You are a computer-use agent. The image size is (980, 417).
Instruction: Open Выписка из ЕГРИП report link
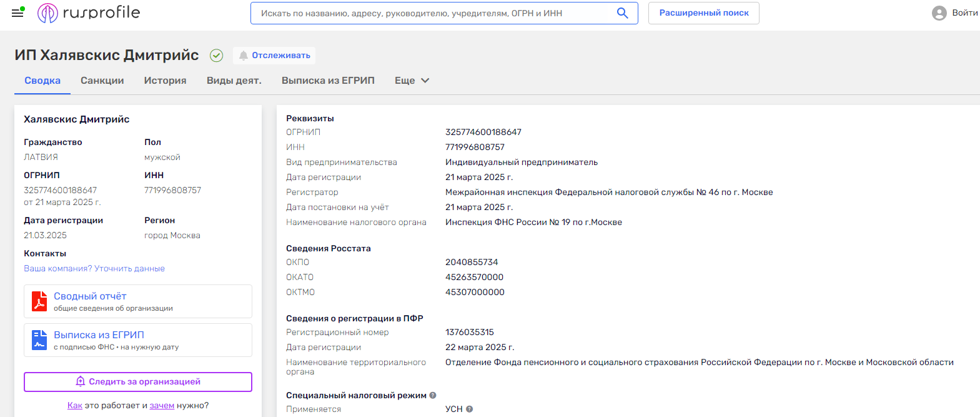99,335
